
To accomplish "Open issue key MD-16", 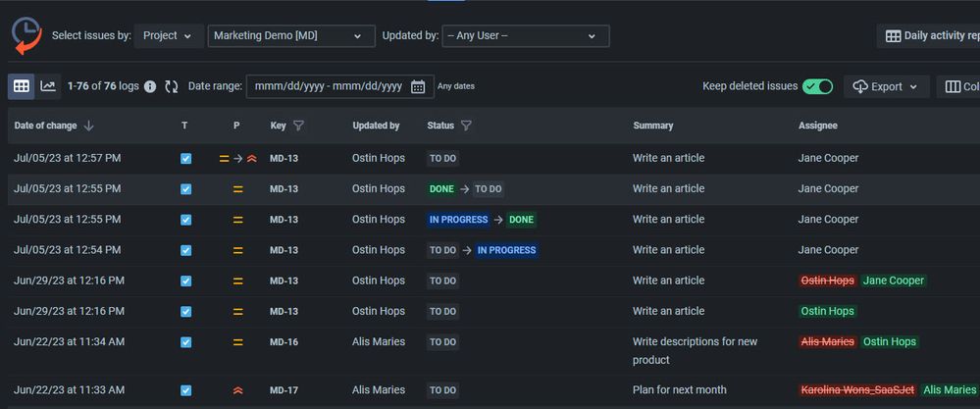I will coord(284,342).
